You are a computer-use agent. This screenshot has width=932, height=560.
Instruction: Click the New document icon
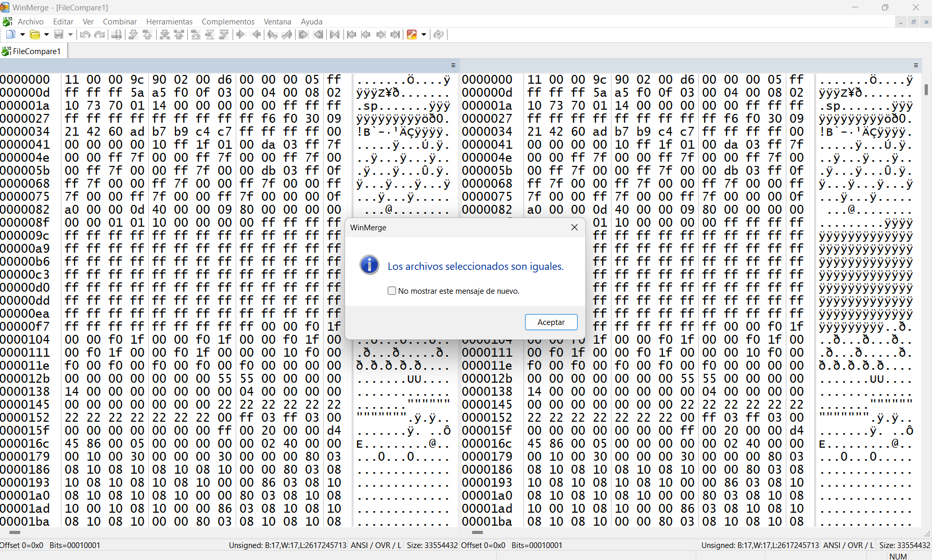click(10, 34)
